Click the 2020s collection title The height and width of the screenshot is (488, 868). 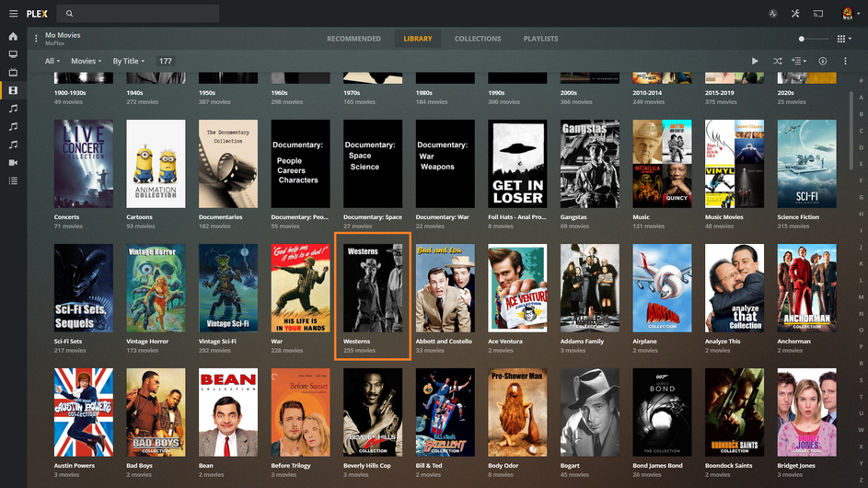785,93
